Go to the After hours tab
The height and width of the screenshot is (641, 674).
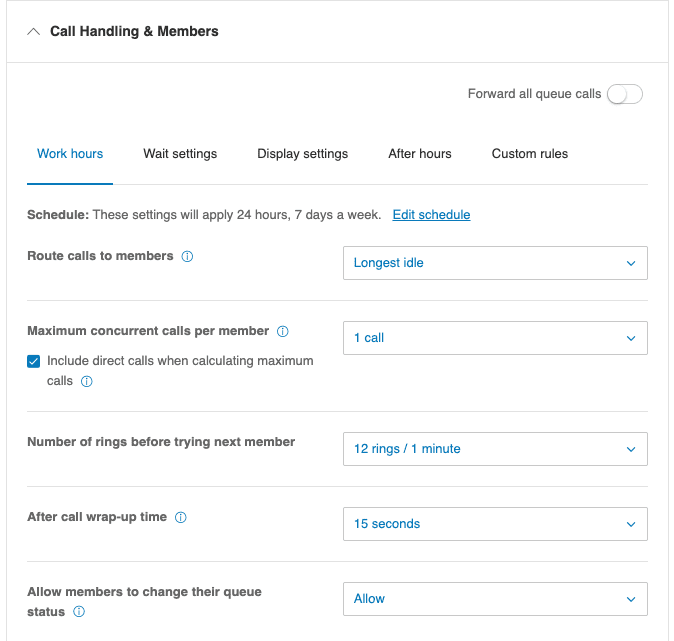419,154
